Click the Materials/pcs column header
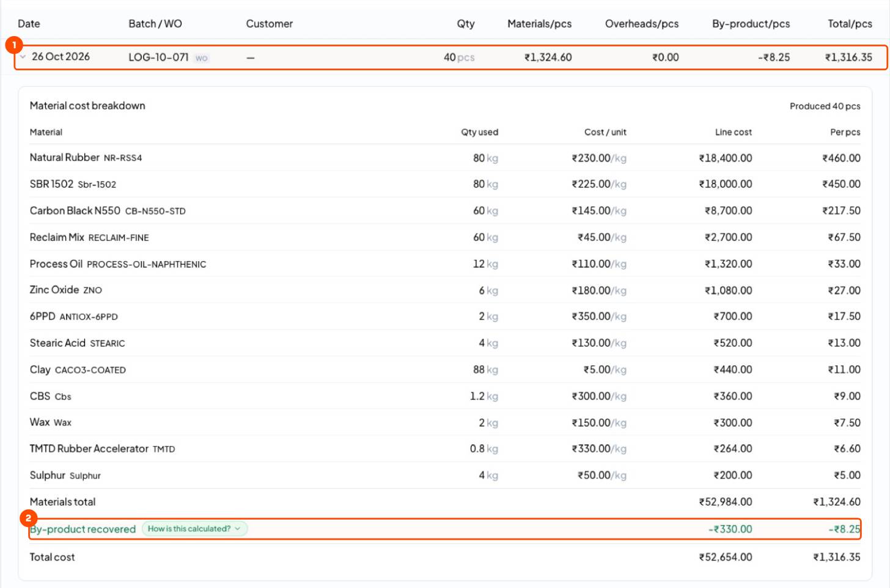 539,24
